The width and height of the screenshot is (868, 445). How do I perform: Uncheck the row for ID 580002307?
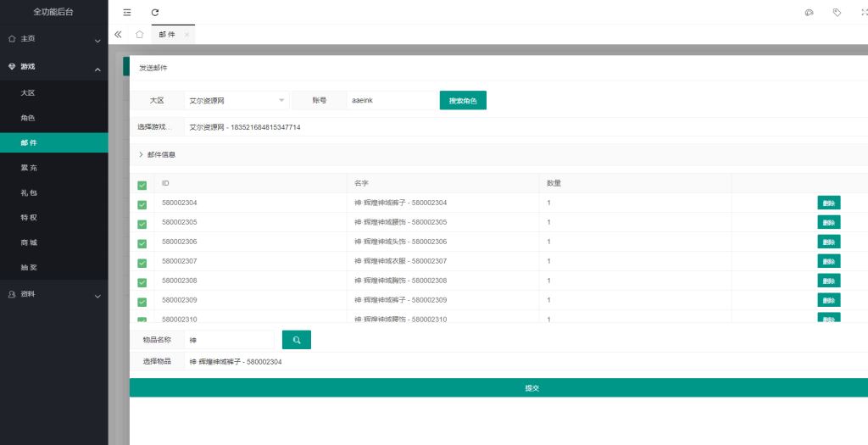142,263
